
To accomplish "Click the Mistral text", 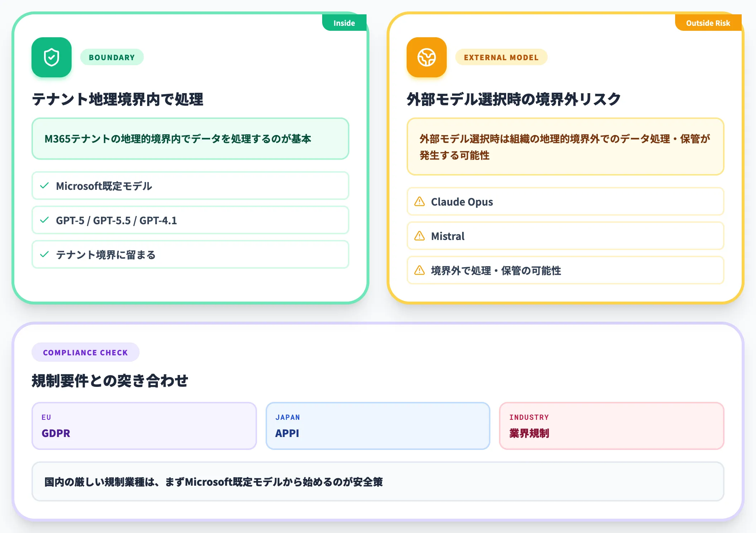I will tap(447, 236).
